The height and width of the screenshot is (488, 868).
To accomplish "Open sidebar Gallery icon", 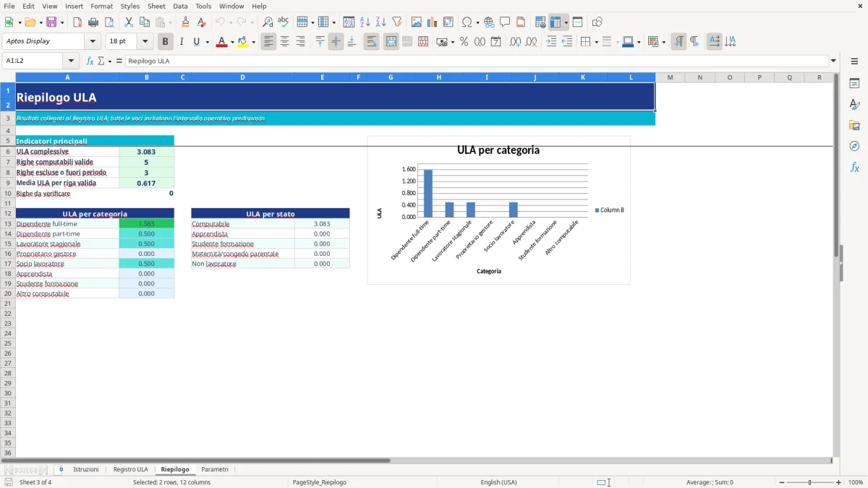I will click(x=854, y=125).
